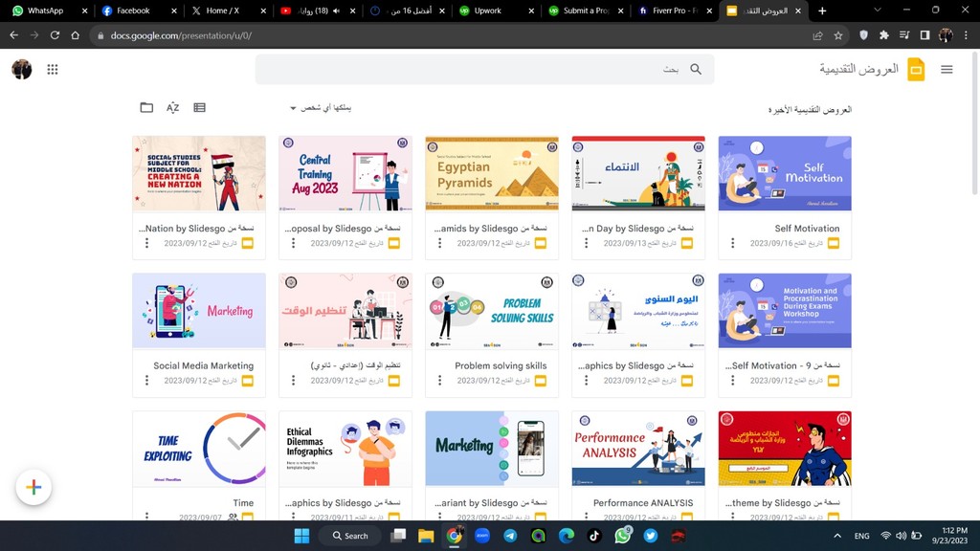Close the WhatsApp tab
The height and width of the screenshot is (551, 980).
click(84, 11)
